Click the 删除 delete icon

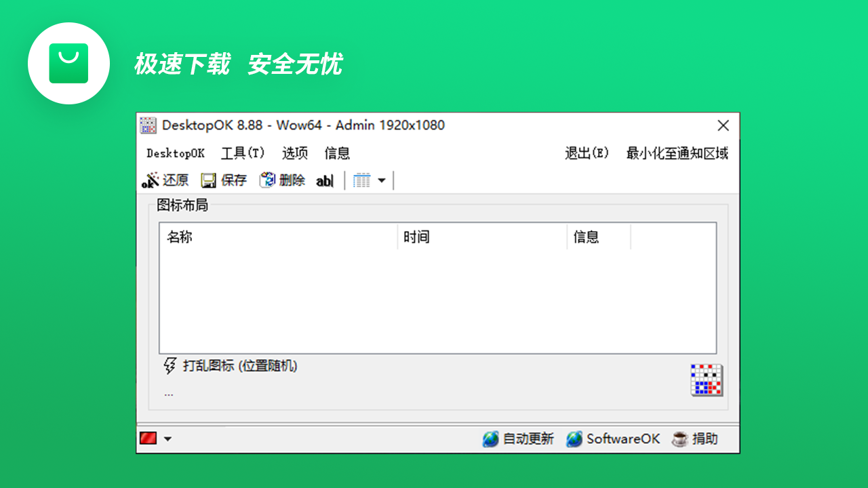tap(267, 180)
